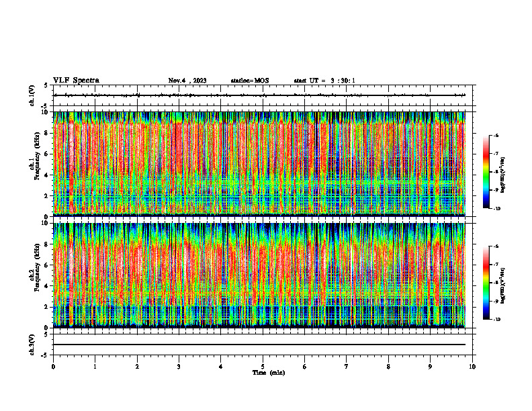Click the ch.2 spectrogram panel

click(x=259, y=275)
